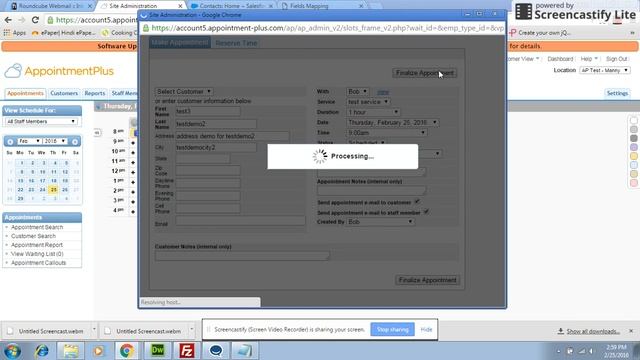Open the Settings tab
Image resolution: width=640 pixels, height=360 pixels.
pyautogui.click(x=617, y=93)
